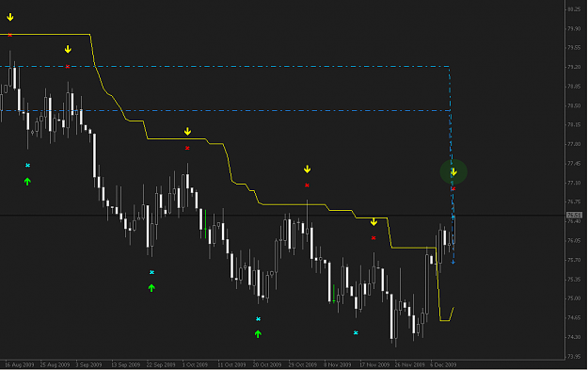Click the 74.30 price scale label
Viewport: 588px width, 370px height.
pos(574,337)
